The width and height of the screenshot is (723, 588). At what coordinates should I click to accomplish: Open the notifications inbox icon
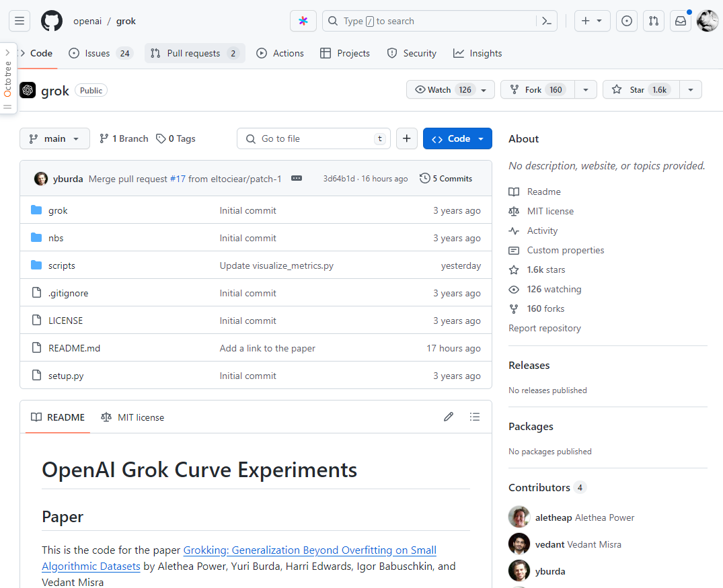(x=681, y=21)
